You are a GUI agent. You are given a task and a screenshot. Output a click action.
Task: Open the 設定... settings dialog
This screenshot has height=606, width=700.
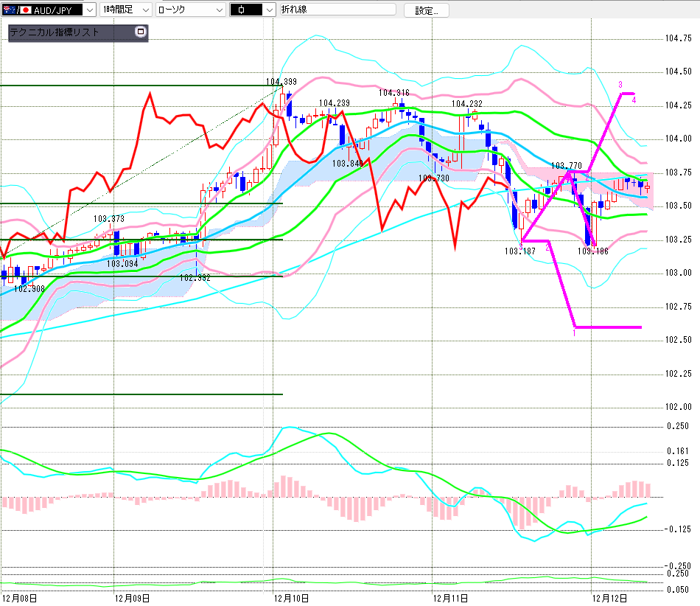tap(426, 10)
